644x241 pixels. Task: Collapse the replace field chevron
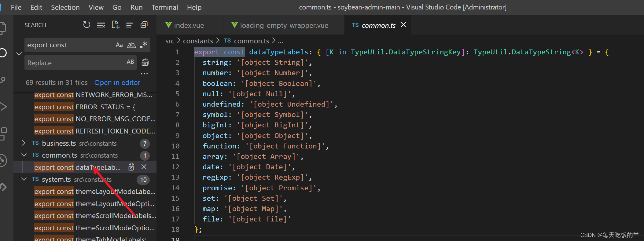[x=19, y=54]
